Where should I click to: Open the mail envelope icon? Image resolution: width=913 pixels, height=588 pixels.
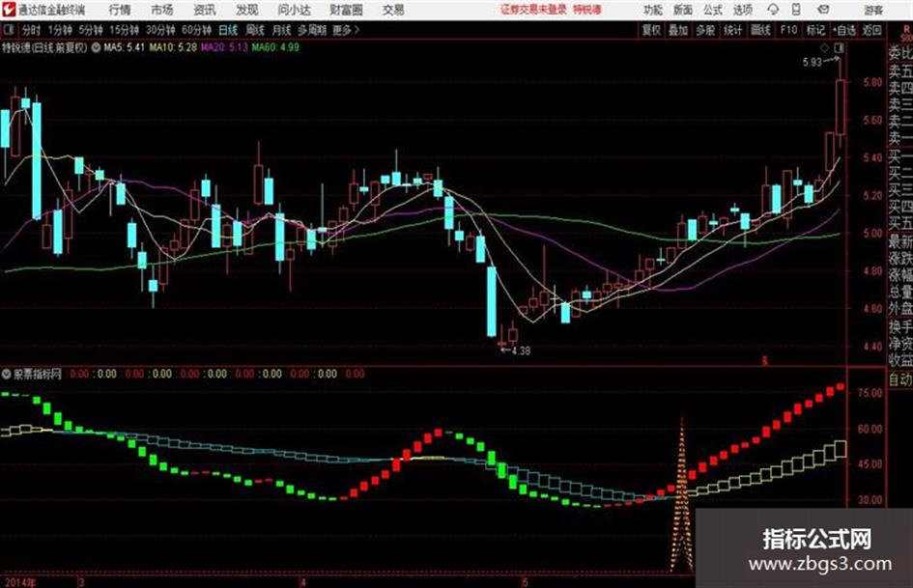(823, 10)
